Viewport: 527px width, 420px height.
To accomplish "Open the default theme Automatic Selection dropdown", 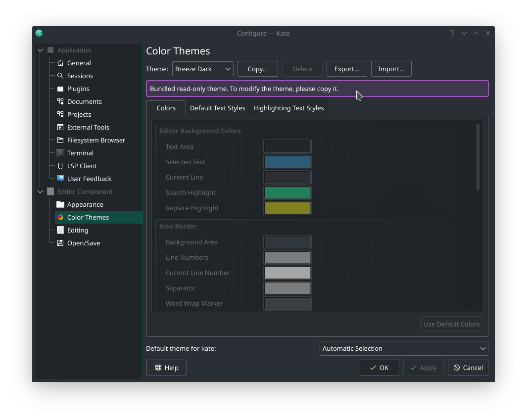I will 404,348.
